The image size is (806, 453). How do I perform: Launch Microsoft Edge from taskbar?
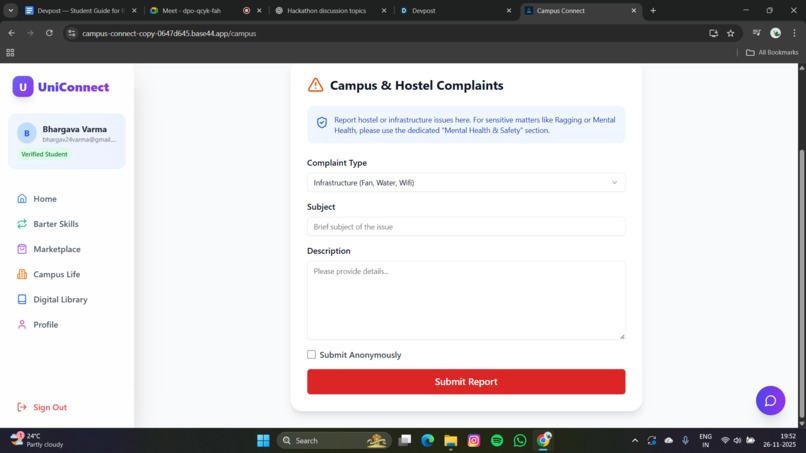point(428,441)
